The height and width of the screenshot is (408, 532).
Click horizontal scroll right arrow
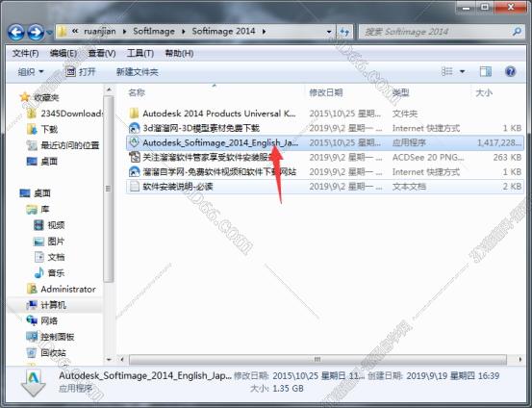point(519,359)
